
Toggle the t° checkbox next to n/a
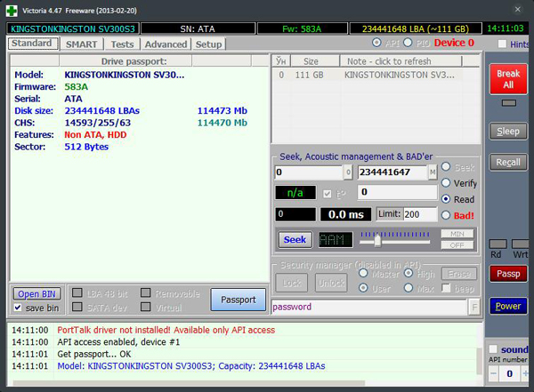click(328, 194)
